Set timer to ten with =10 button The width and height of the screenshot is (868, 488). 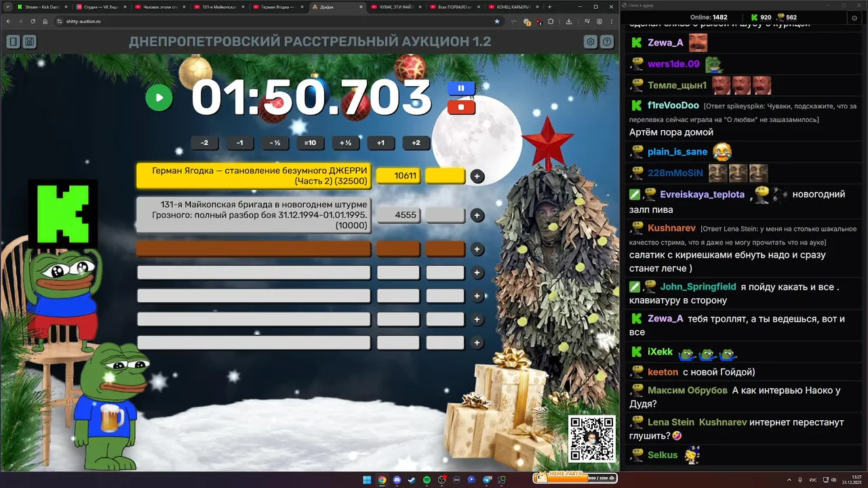311,143
